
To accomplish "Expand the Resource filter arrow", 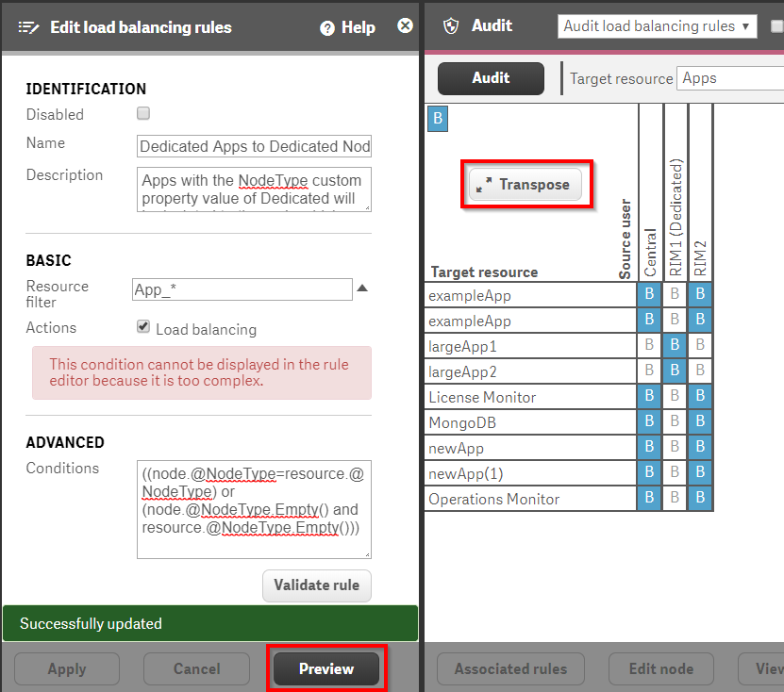I will (362, 288).
